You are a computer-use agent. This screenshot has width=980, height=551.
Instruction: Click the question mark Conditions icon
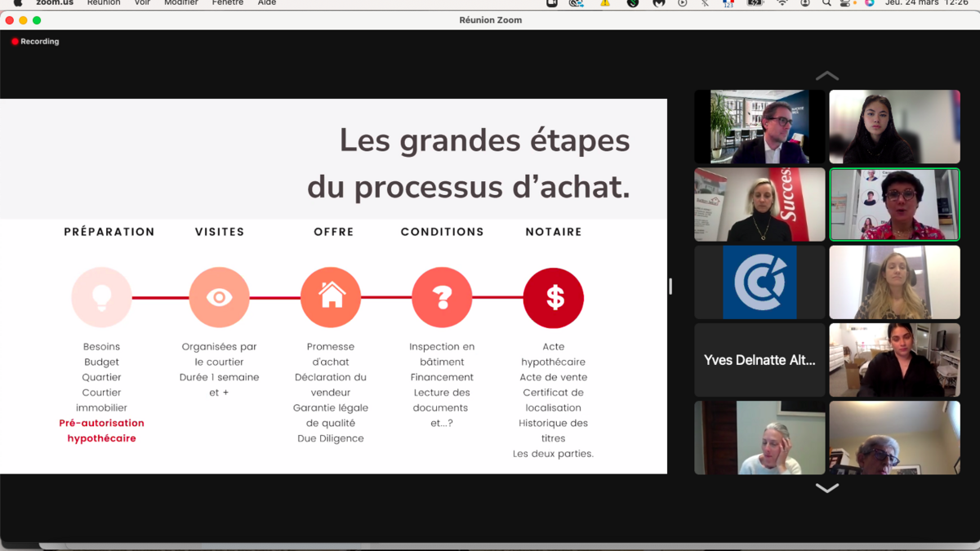[x=442, y=298]
